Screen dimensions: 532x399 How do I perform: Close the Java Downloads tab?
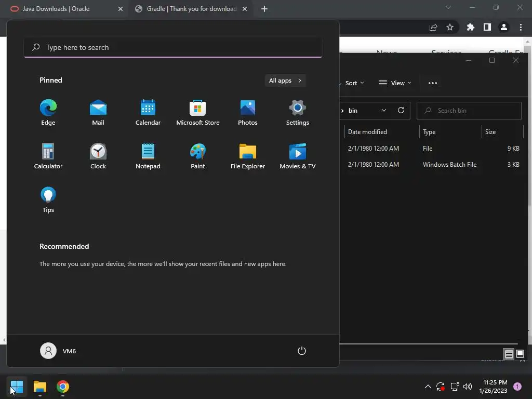pyautogui.click(x=121, y=9)
